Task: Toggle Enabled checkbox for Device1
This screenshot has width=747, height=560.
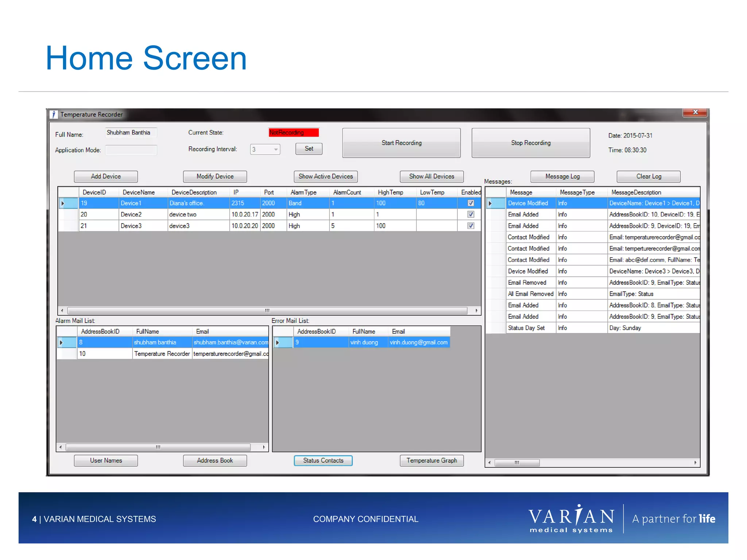Action: tap(471, 203)
